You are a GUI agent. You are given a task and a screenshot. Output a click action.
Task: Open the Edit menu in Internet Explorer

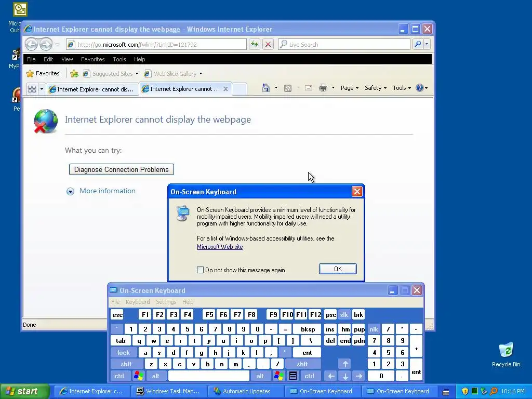coord(48,59)
